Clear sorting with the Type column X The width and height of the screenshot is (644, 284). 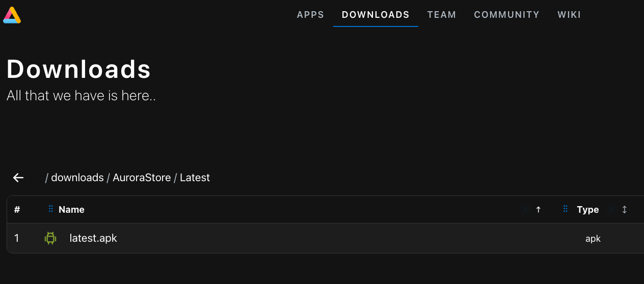point(611,210)
